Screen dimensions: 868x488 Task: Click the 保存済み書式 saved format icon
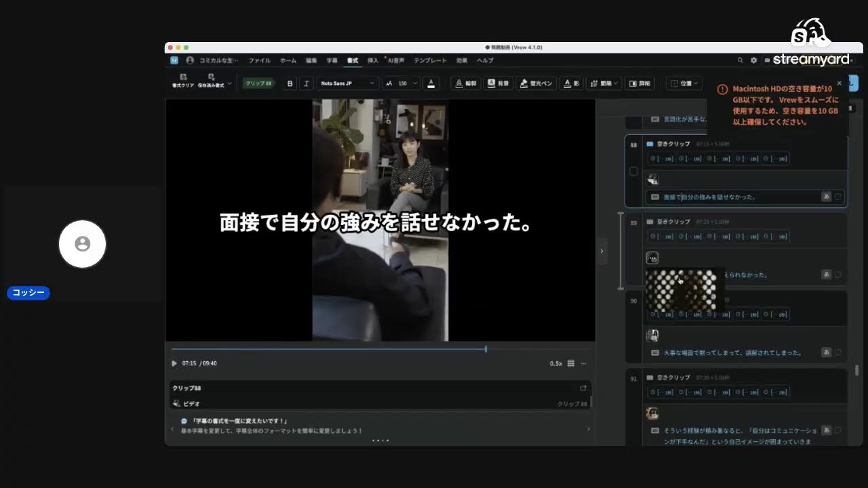[211, 81]
